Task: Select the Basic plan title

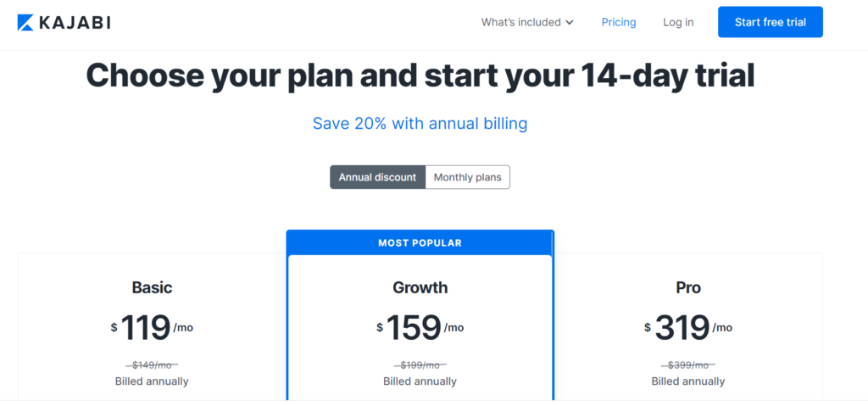Action: point(152,287)
